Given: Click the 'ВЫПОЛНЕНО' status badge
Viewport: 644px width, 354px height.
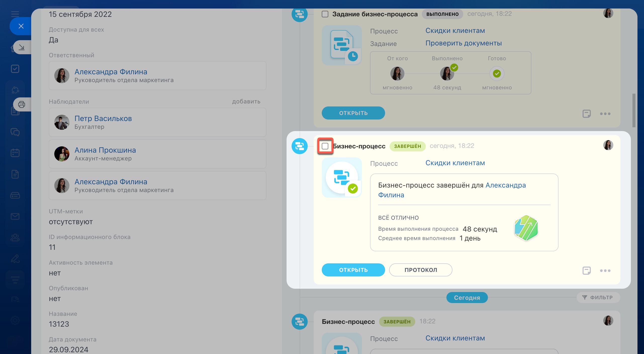Looking at the screenshot, I should click(442, 14).
